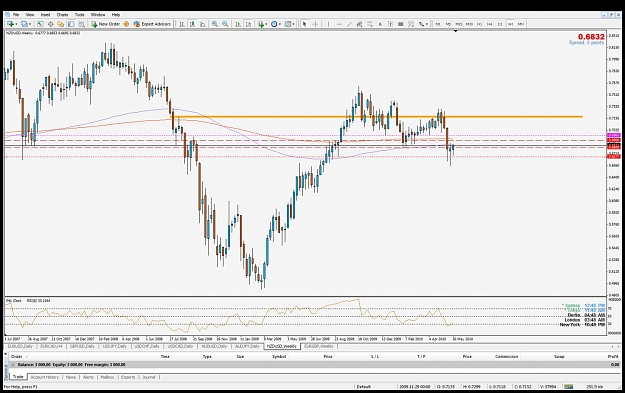Expand the Templates dropdown arrow
The width and height of the screenshot is (625, 393).
click(x=293, y=24)
